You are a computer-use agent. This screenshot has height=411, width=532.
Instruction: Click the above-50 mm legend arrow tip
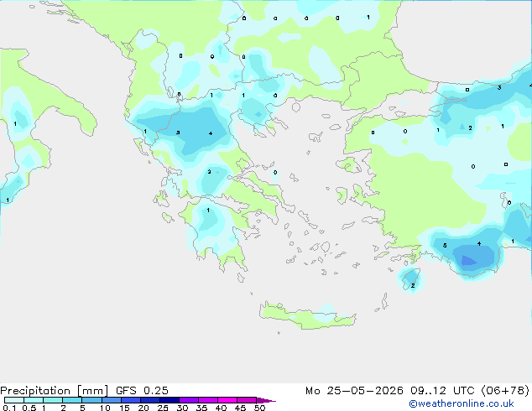click(266, 400)
